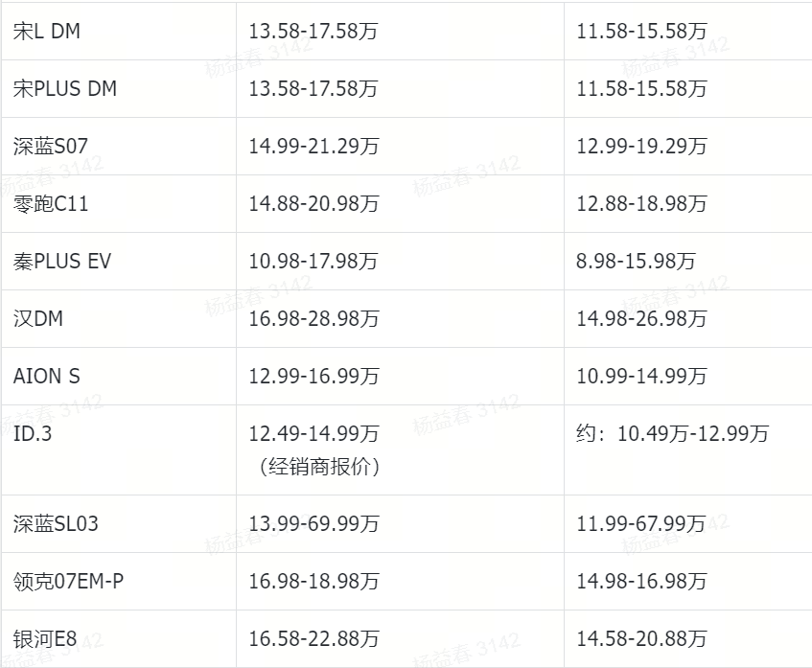
Task: Click the 宋L DM model name cell
Action: click(47, 32)
